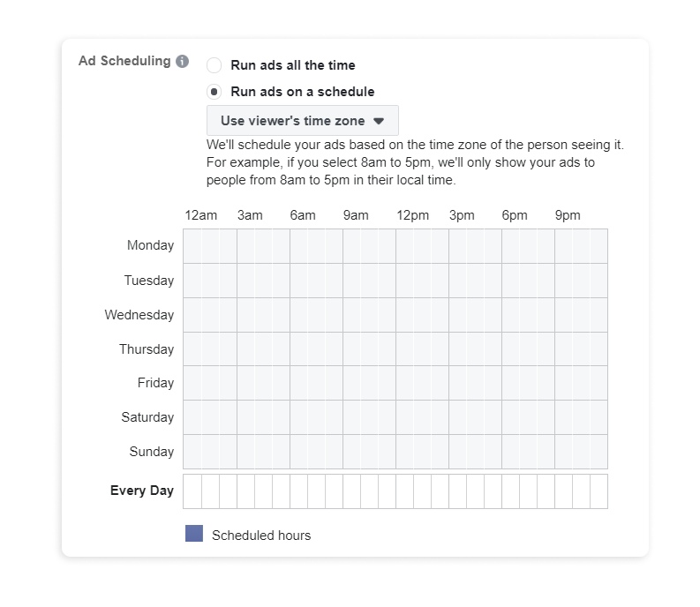Select Every Day 12am slot
This screenshot has width=700, height=607.
[192, 491]
